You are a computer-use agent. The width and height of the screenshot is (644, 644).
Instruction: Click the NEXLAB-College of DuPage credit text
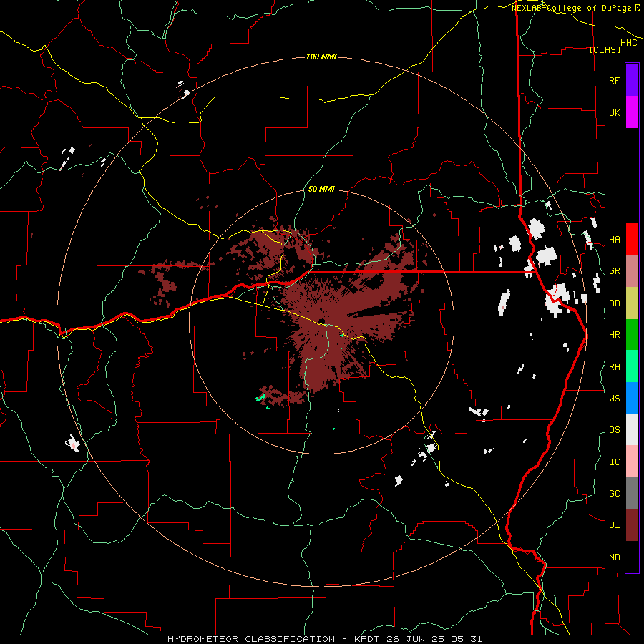pos(571,8)
